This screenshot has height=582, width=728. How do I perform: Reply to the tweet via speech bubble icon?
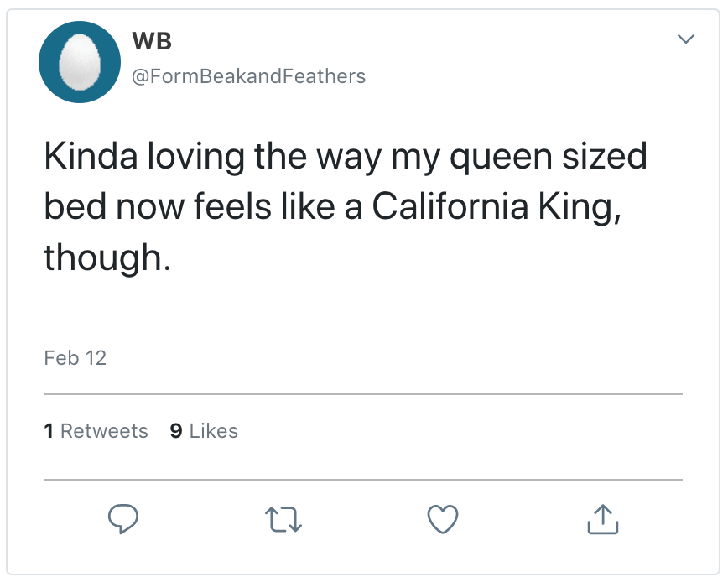click(x=124, y=520)
